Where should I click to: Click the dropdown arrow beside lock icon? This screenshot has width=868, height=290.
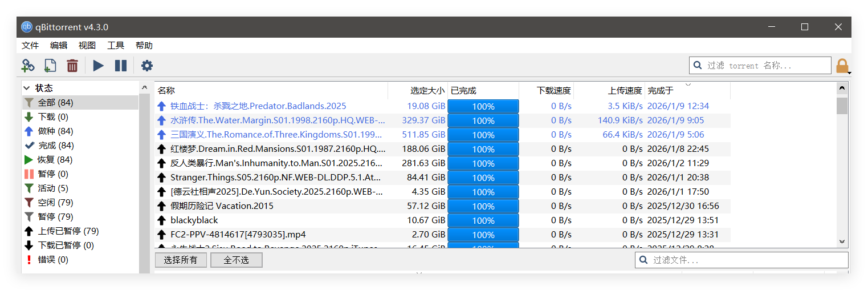click(x=850, y=73)
